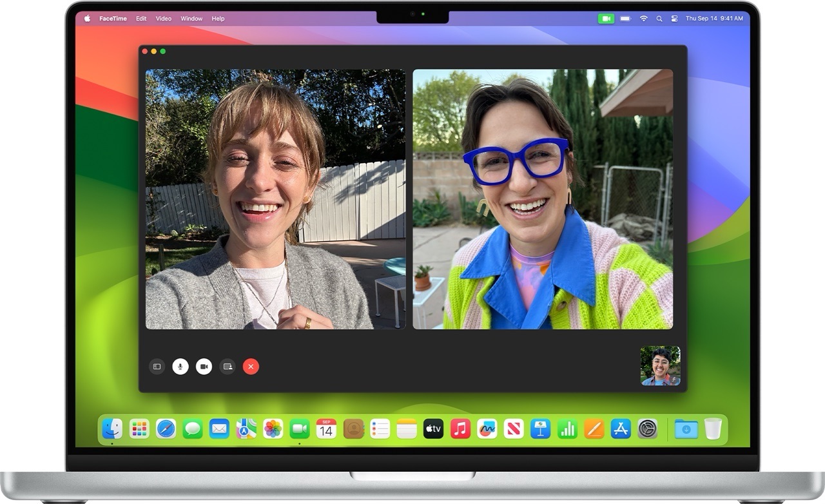Open the screen share options button

click(x=228, y=367)
